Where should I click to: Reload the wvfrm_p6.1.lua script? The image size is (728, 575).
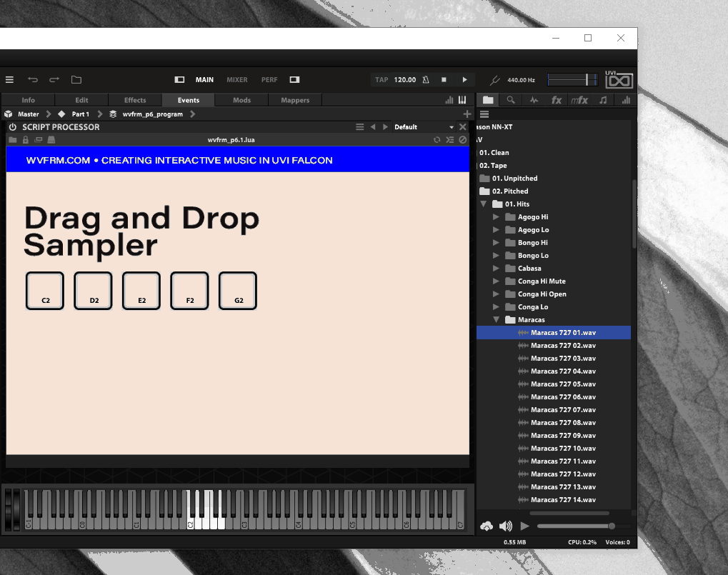coord(437,140)
